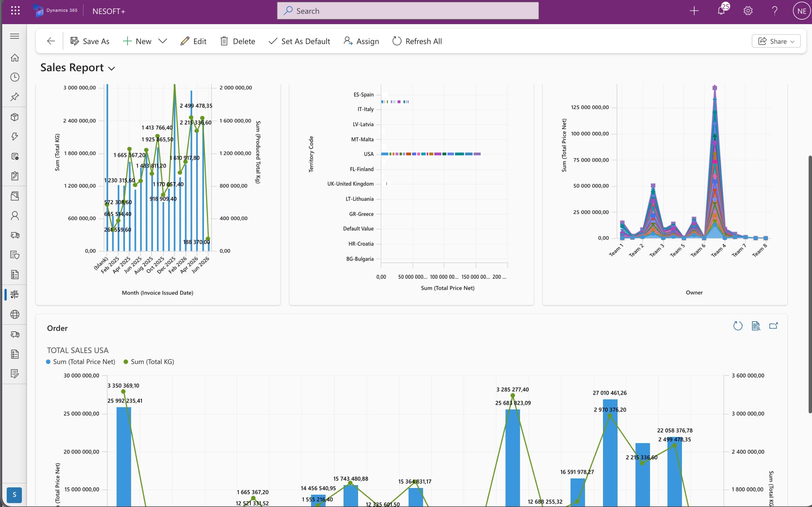This screenshot has width=812, height=507.
Task: Open the checklist with shield sidebar icon
Action: [14, 255]
